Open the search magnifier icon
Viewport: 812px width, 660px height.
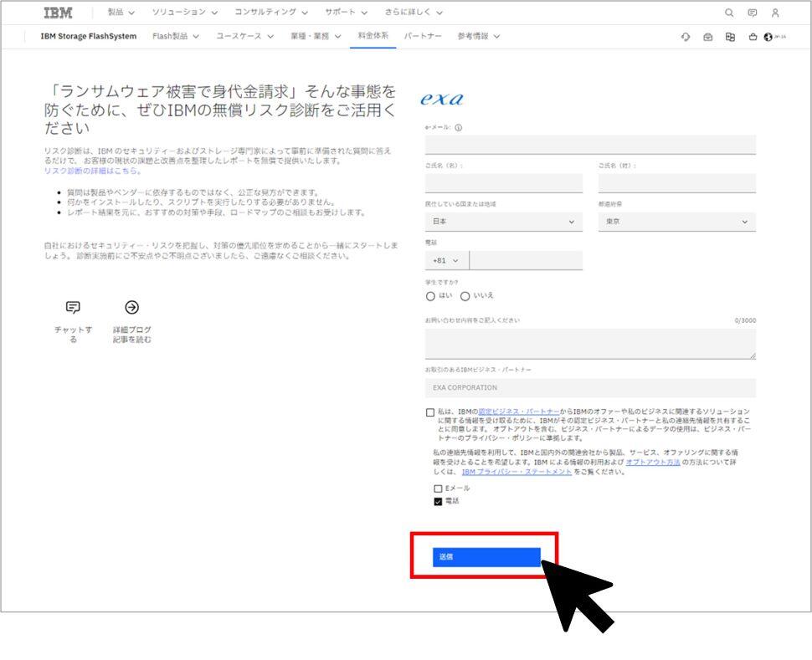click(x=729, y=13)
